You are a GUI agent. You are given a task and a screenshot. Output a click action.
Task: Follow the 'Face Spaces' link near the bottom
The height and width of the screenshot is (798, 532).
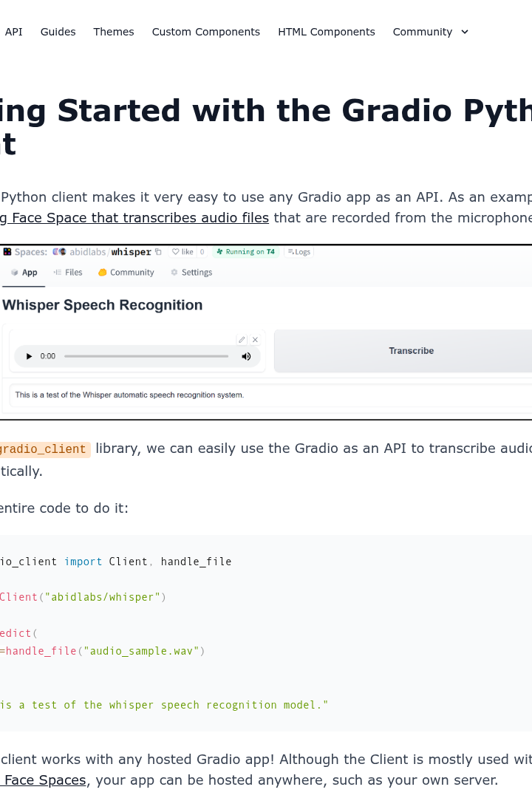tap(44, 780)
